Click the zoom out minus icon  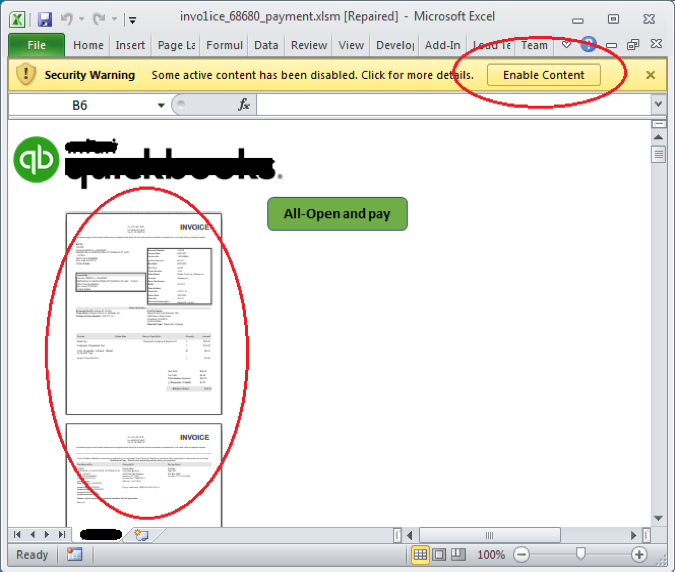[521, 555]
